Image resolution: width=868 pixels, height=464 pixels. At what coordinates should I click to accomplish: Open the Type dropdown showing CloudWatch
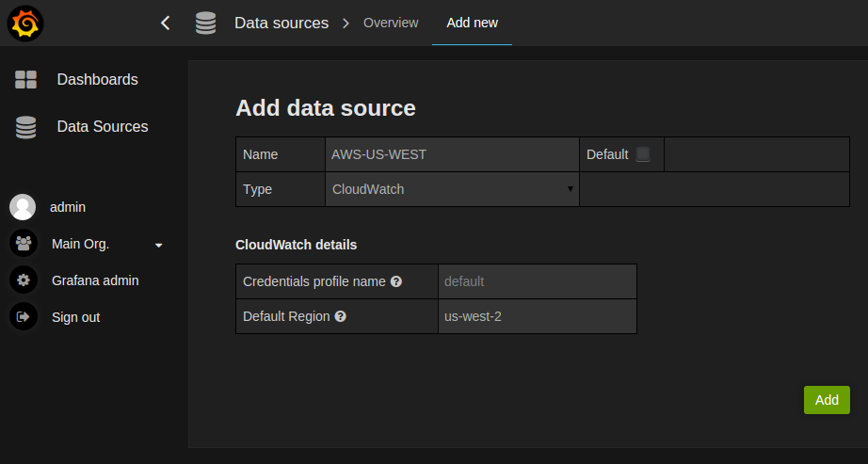pos(452,189)
